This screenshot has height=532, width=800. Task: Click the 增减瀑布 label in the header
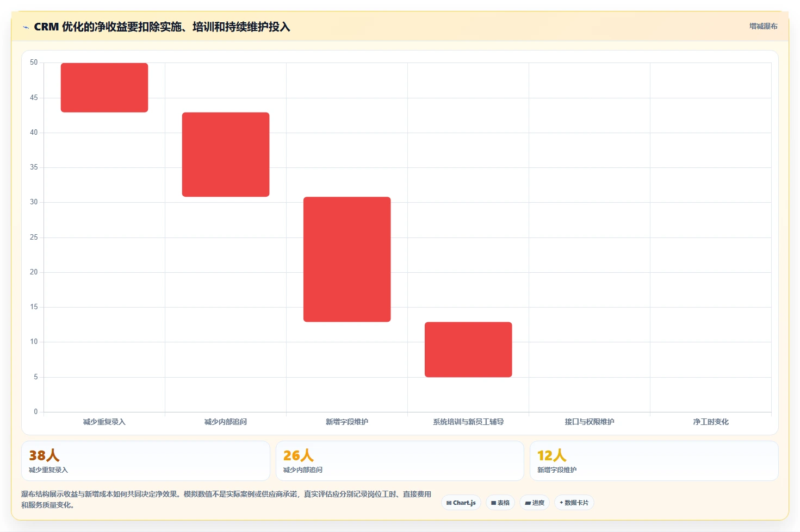(x=763, y=26)
